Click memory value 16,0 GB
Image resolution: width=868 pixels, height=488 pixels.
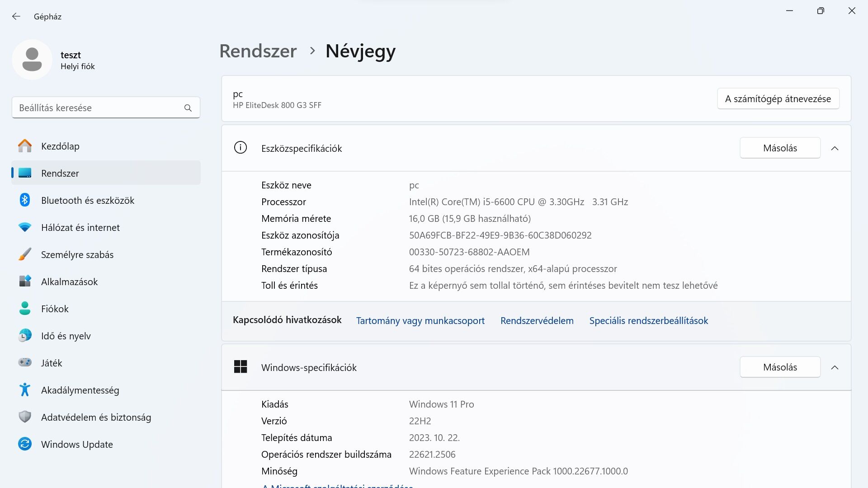(x=470, y=219)
